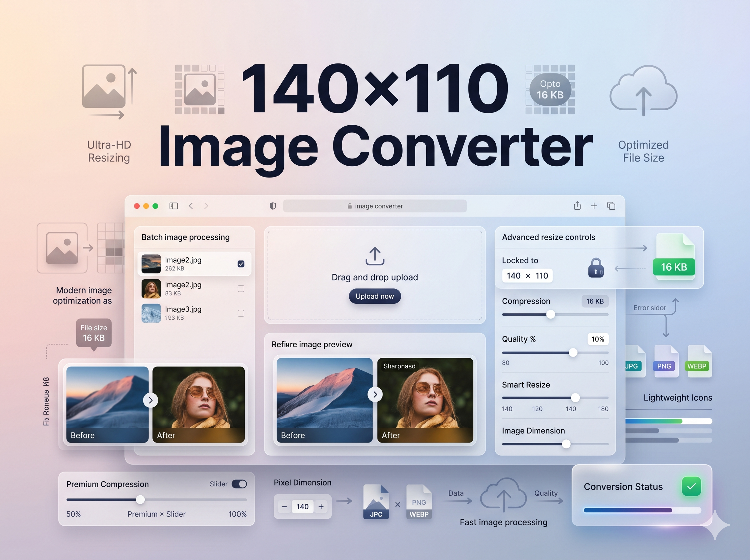Screen dimensions: 750x560
Task: Click the chevron between Before and After in Refiure image preview
Action: pos(375,394)
